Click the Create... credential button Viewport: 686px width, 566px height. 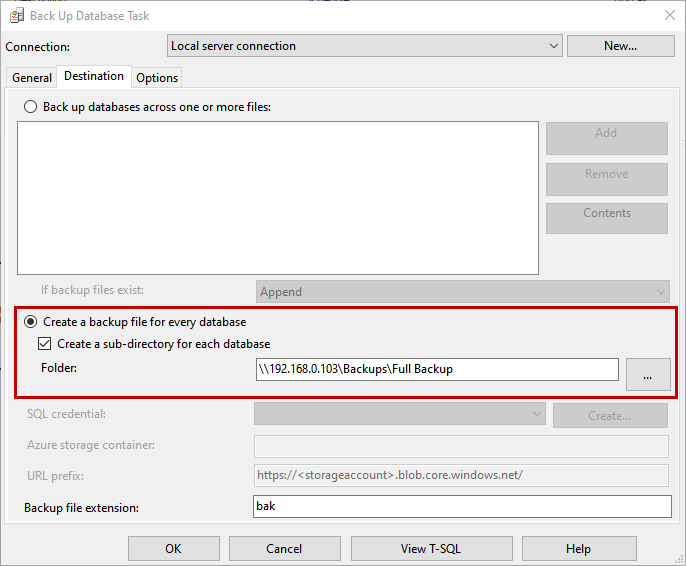click(x=610, y=416)
